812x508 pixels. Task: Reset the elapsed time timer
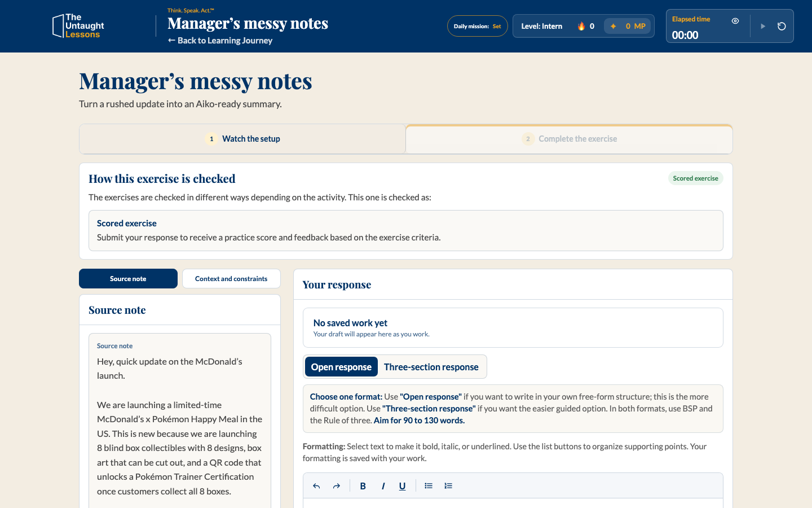click(782, 26)
